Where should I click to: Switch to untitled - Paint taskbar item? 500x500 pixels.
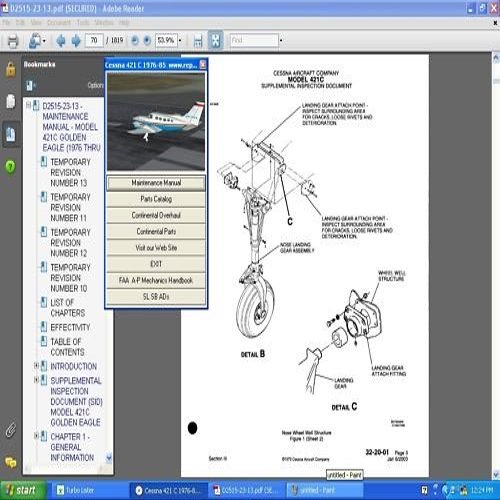[325, 490]
